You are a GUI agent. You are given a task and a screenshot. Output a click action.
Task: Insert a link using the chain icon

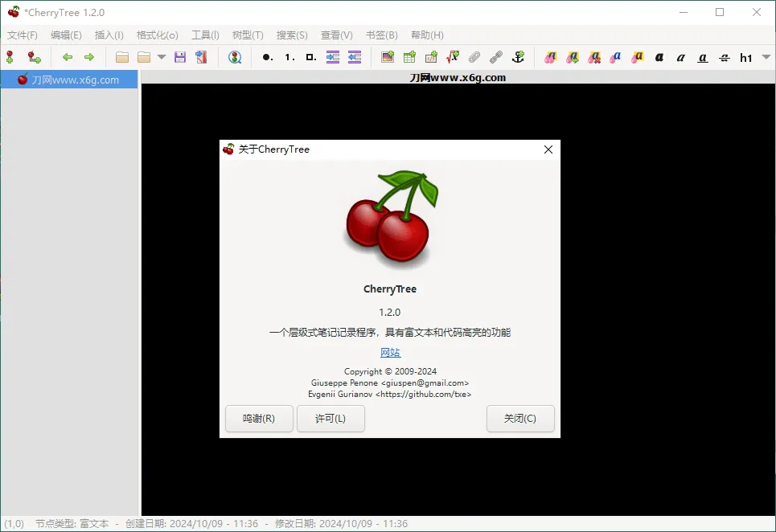pyautogui.click(x=495, y=57)
